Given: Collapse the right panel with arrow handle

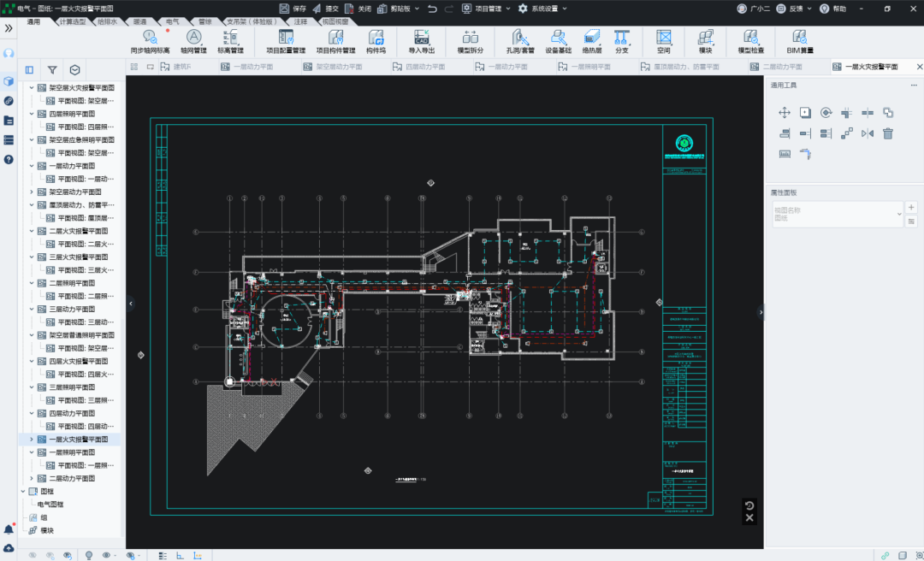Looking at the screenshot, I should click(x=761, y=312).
